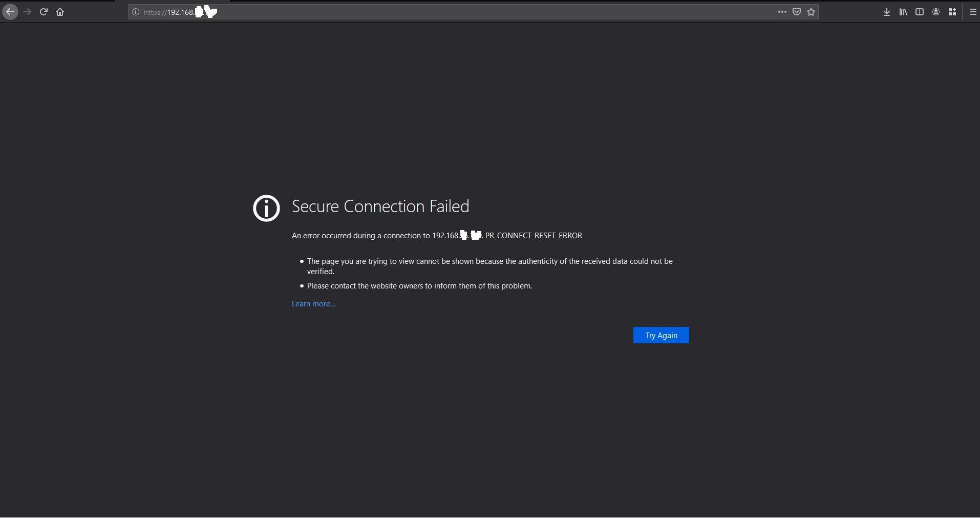Click the Secure Connection Failed heading
The height and width of the screenshot is (518, 980).
[380, 206]
